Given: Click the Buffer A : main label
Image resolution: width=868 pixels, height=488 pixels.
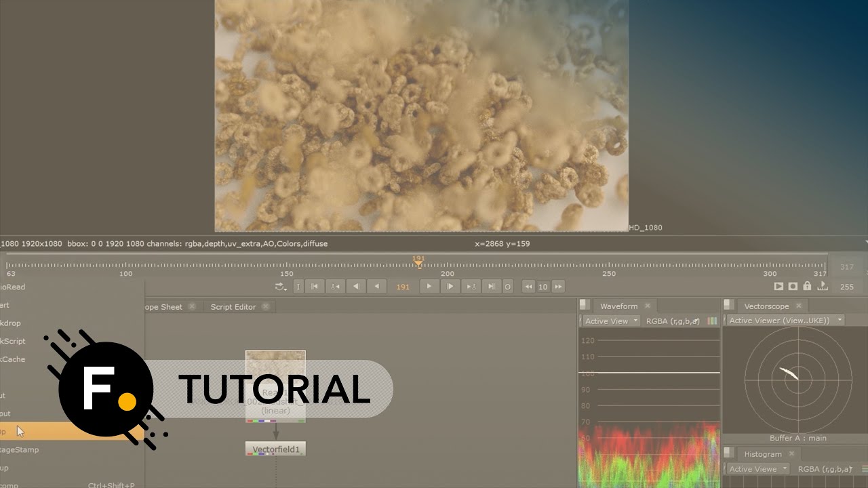Looking at the screenshot, I should (x=797, y=438).
